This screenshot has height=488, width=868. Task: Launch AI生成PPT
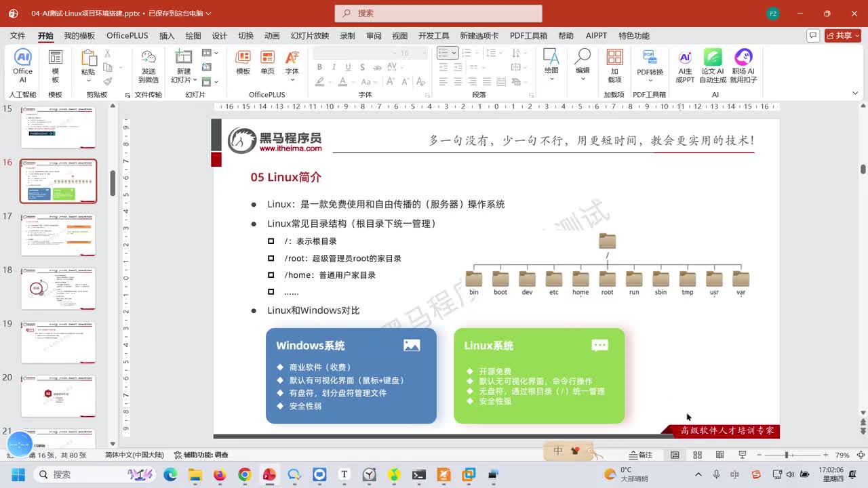click(x=685, y=66)
